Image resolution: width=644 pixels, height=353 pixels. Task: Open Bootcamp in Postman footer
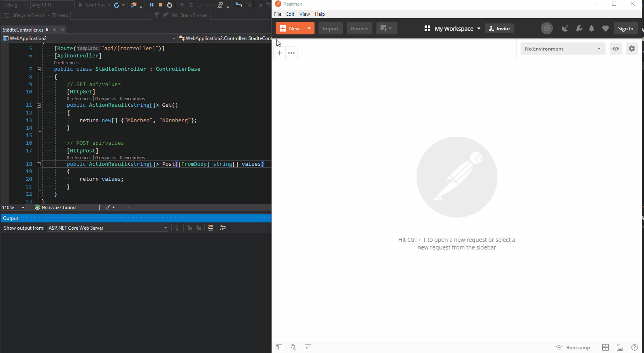573,347
